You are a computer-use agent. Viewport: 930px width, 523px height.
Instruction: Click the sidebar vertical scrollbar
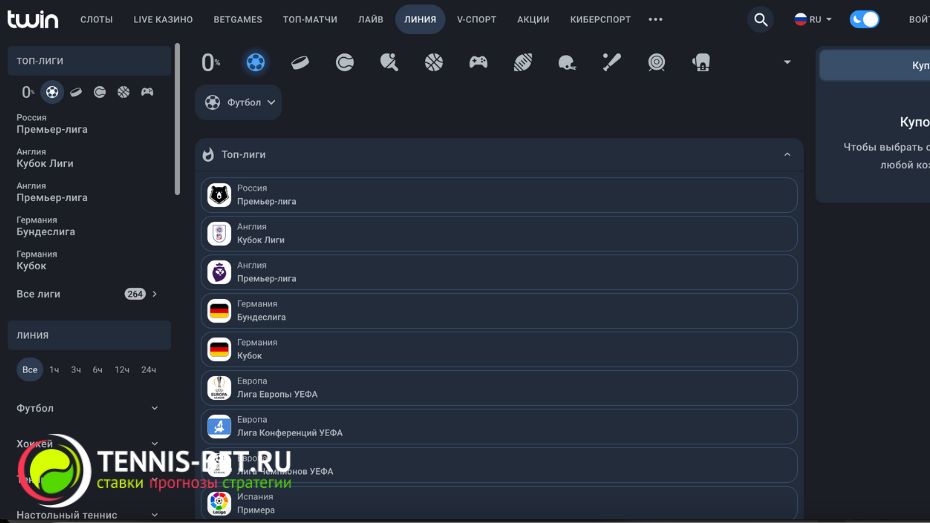point(177,119)
